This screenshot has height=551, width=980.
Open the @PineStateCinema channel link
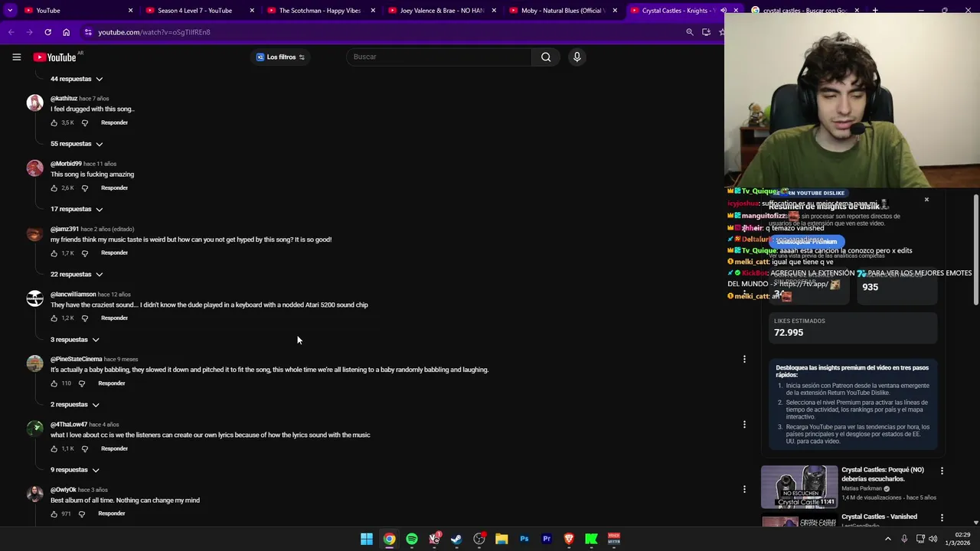[77, 359]
